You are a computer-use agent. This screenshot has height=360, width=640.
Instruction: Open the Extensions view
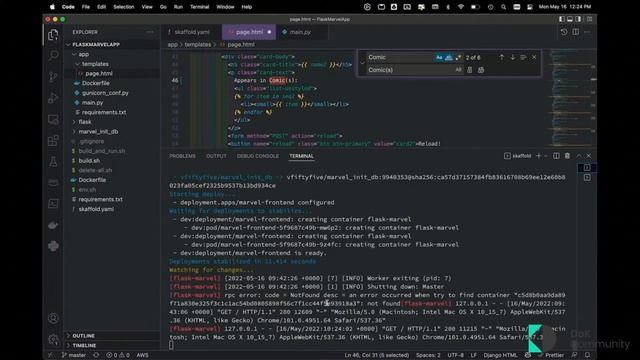click(53, 140)
